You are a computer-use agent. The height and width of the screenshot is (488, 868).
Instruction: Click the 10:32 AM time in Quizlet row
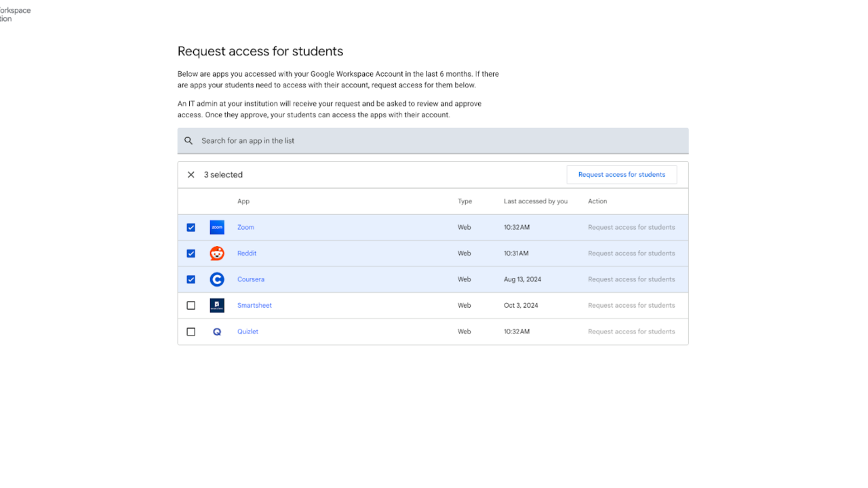[x=517, y=332]
